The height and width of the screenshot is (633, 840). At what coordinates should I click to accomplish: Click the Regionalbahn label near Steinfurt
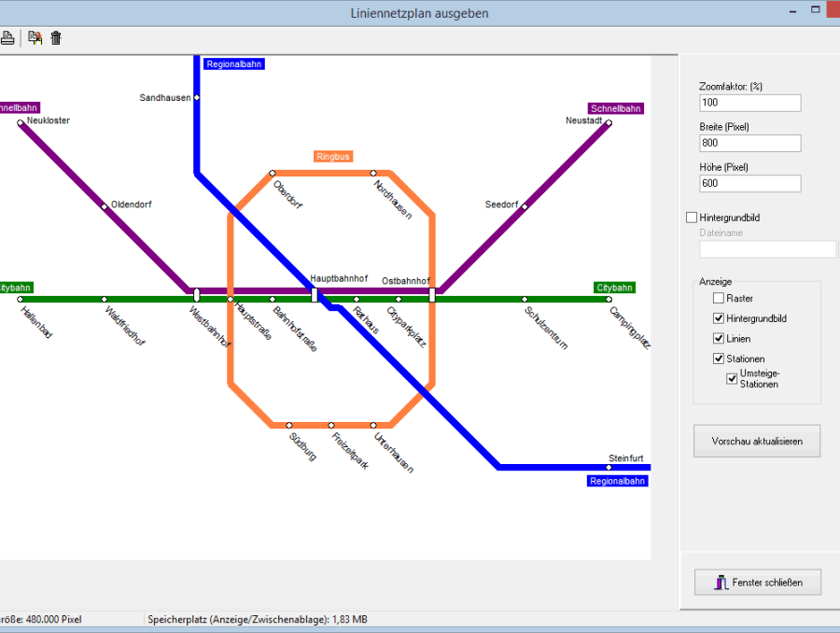click(x=618, y=482)
